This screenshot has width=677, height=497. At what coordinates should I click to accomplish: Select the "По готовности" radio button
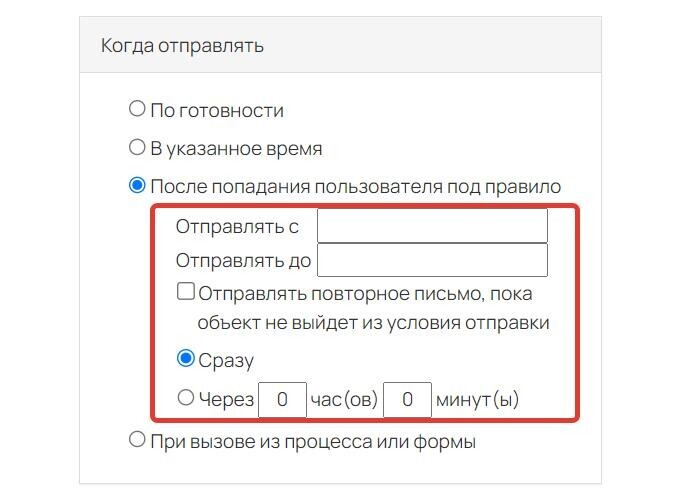[137, 108]
